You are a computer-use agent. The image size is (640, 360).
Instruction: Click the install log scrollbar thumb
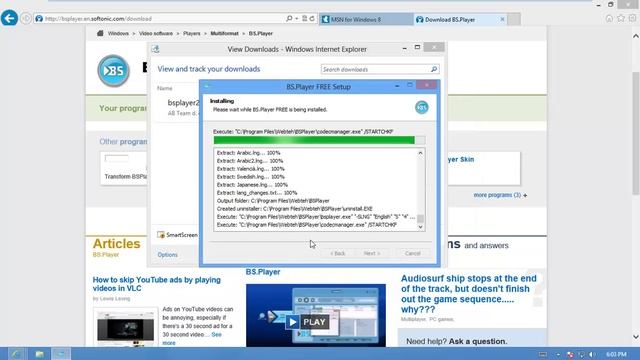tap(420, 219)
